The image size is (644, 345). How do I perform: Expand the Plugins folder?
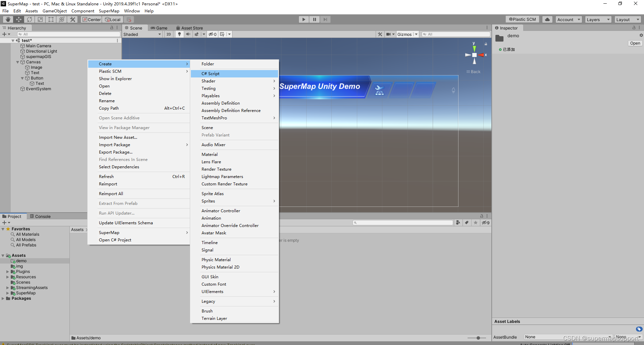[x=7, y=272]
